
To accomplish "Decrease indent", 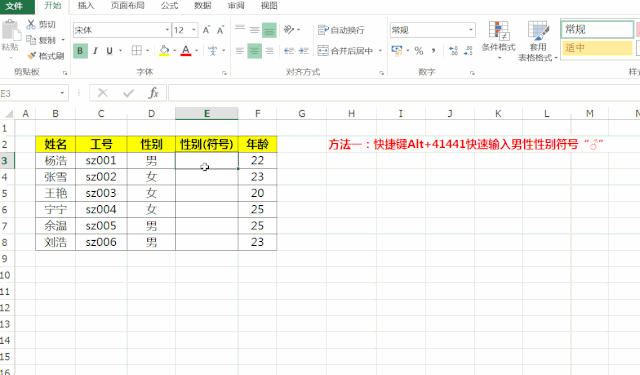I will point(289,51).
